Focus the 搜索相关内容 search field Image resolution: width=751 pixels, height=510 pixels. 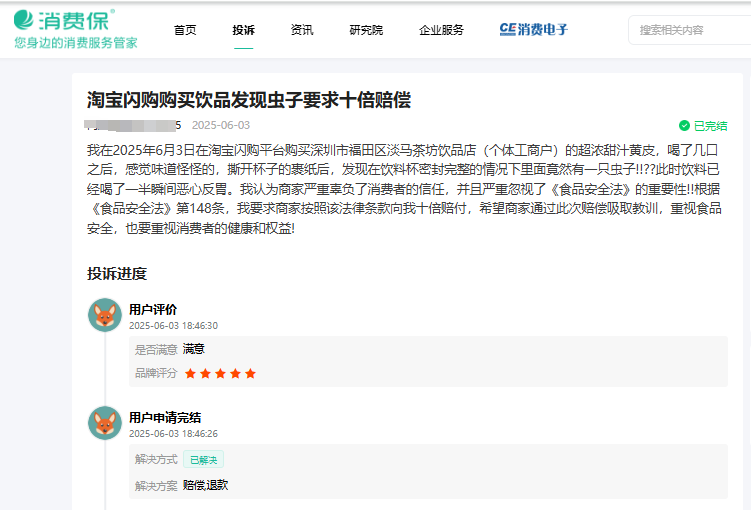[x=690, y=30]
